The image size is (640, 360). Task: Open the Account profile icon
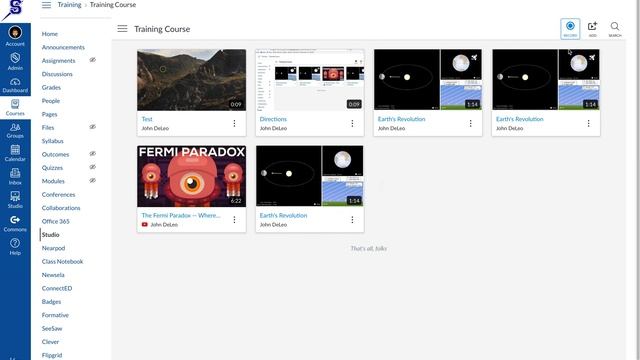[x=15, y=36]
